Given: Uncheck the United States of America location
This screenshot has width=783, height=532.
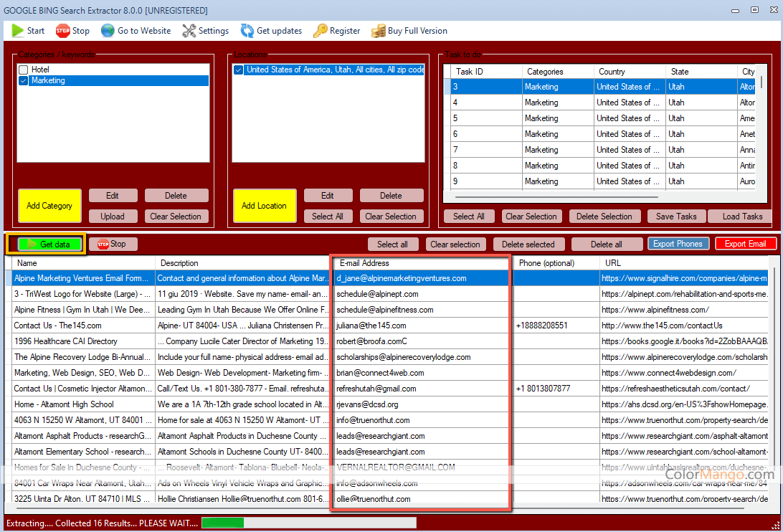Looking at the screenshot, I should point(237,70).
